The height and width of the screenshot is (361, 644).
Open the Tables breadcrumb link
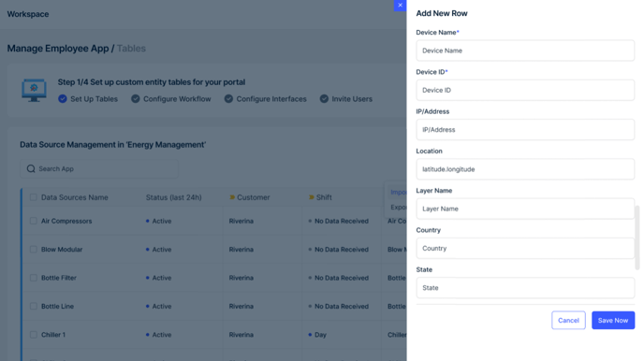[x=131, y=49]
